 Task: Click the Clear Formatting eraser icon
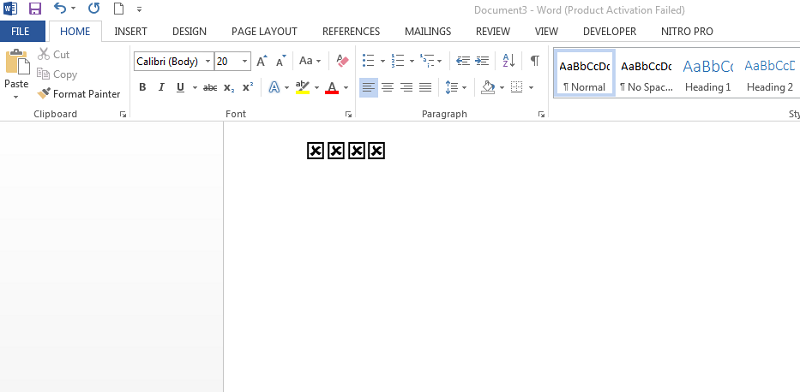pyautogui.click(x=342, y=61)
